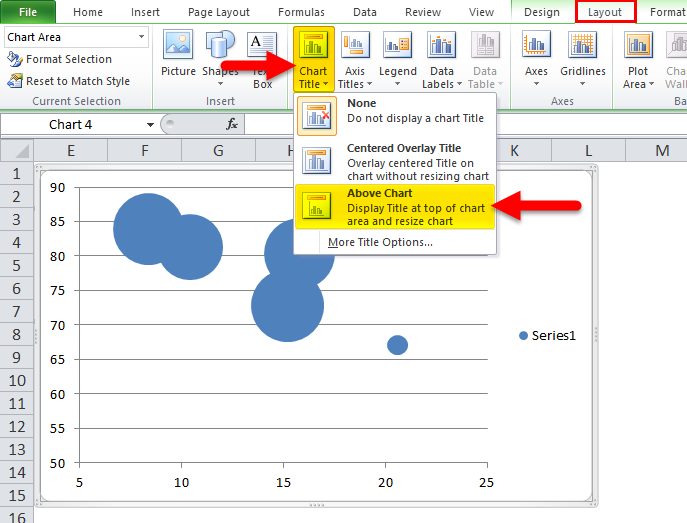This screenshot has width=687, height=523.
Task: Click the Chart Wall button
Action: 675,58
